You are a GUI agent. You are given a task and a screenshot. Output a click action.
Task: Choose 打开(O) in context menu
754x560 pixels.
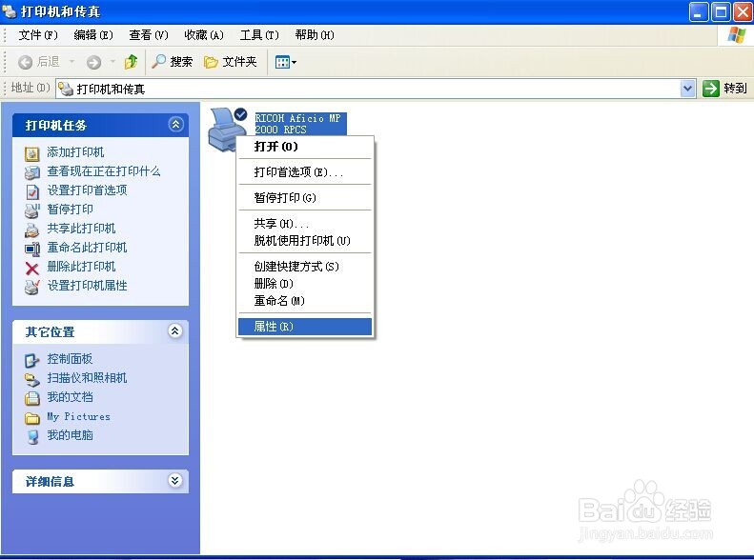(x=305, y=147)
